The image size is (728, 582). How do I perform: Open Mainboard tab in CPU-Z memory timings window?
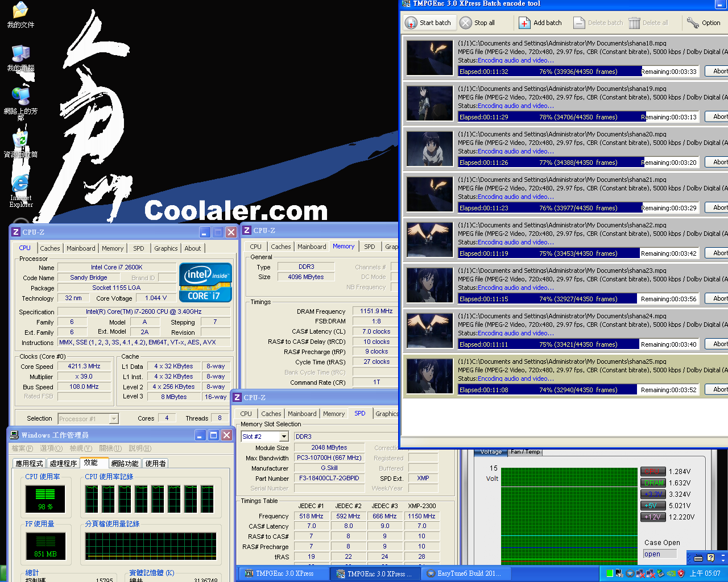312,247
